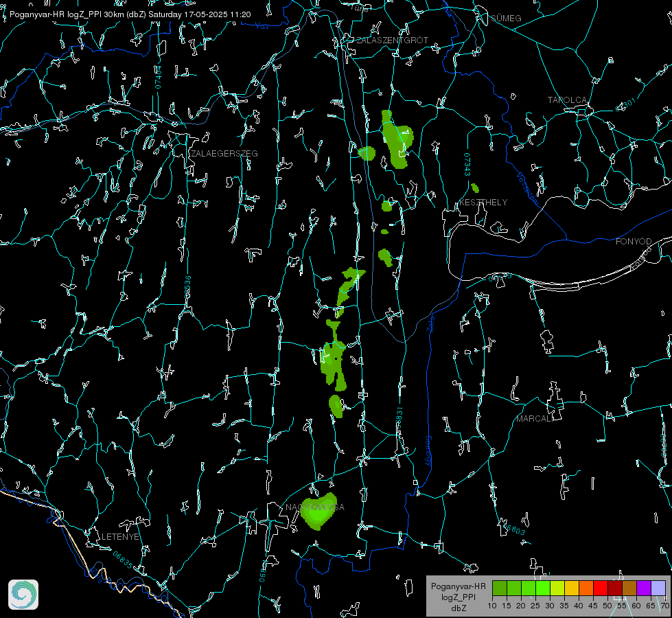
Task: Select the 15–20 dBZ green legend swatch
Action: (514, 588)
